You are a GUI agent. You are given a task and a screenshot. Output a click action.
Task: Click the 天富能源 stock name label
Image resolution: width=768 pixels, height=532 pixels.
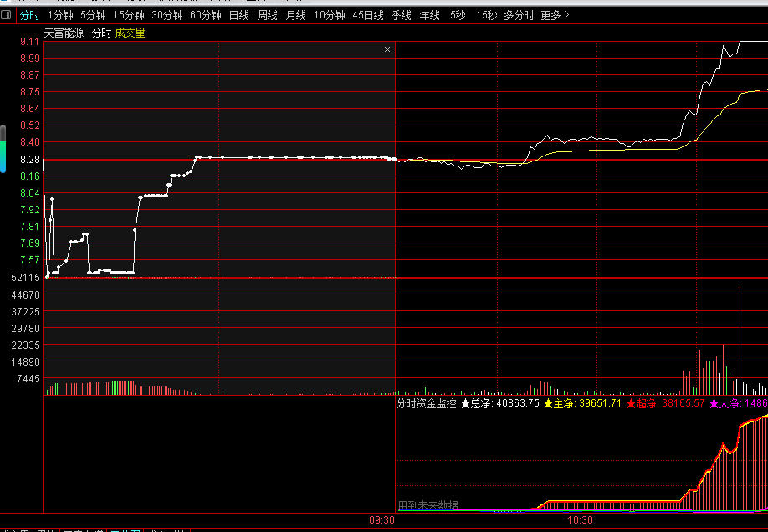[x=65, y=33]
